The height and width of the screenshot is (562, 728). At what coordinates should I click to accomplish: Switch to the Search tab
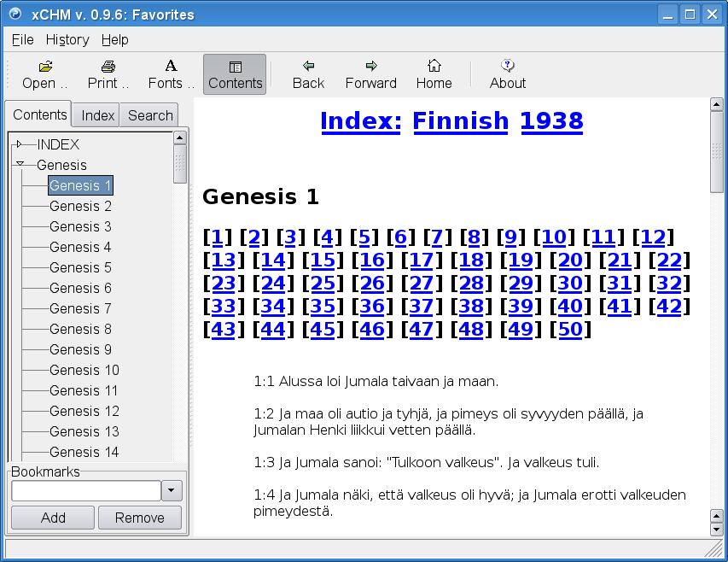150,115
